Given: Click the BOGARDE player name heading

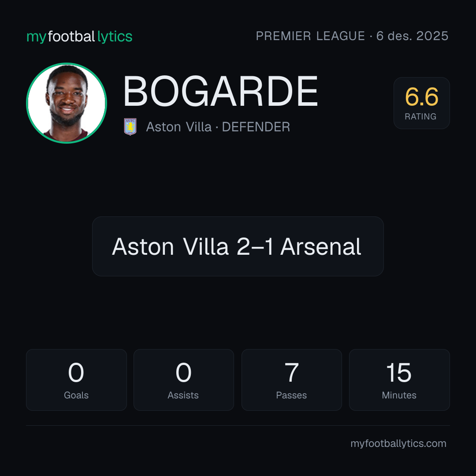Looking at the screenshot, I should [220, 91].
